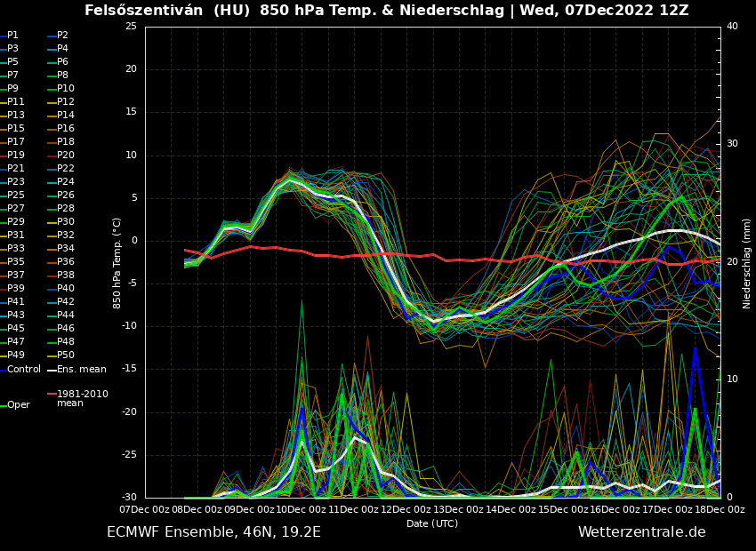756x551 pixels.
Task: Click the P18 legend label
Action: tap(66, 142)
